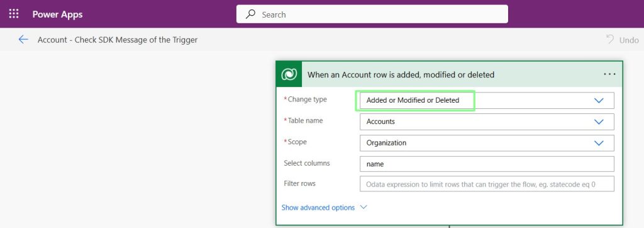Click the Filter rows Odata expression field
The width and height of the screenshot is (644, 228).
[487, 184]
